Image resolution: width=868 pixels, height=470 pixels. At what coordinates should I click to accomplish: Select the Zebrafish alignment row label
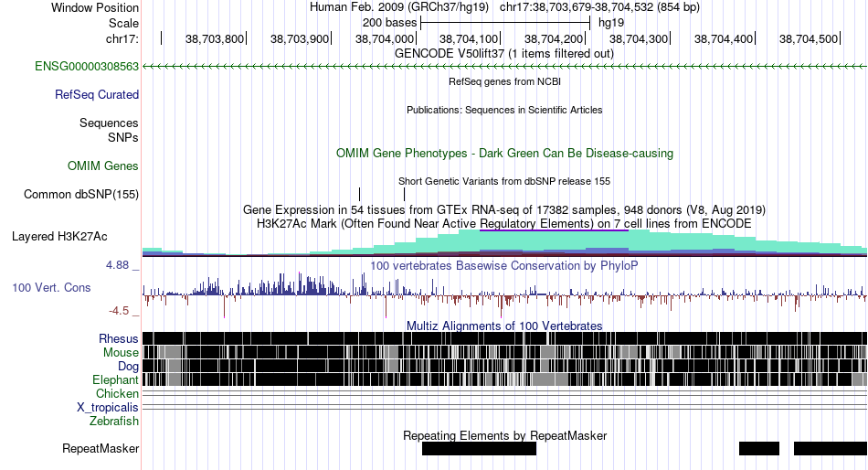pos(114,422)
